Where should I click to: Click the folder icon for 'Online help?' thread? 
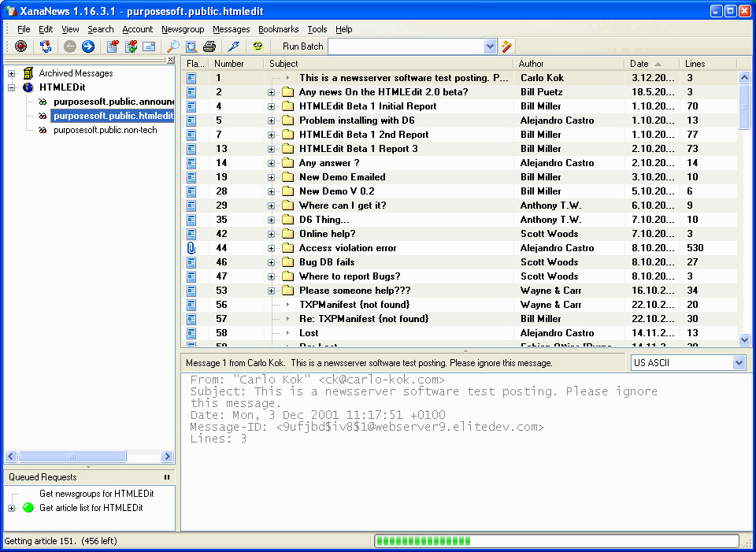point(288,234)
